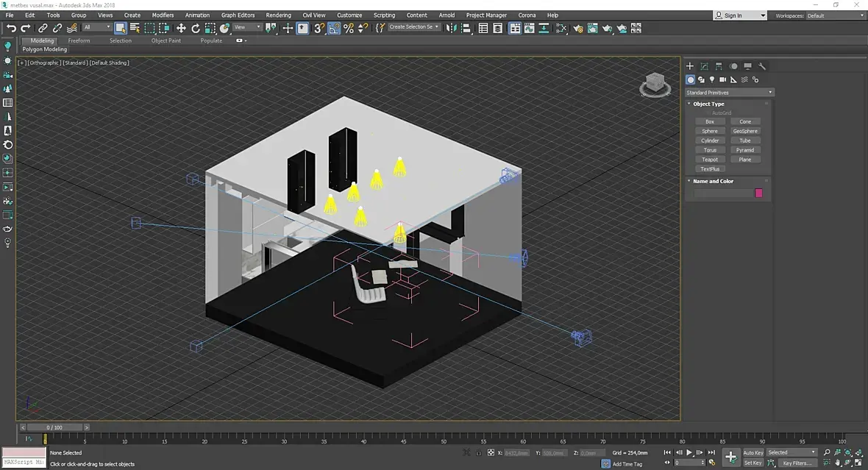This screenshot has width=868, height=470.
Task: Click the Select by Name icon
Action: point(135,28)
